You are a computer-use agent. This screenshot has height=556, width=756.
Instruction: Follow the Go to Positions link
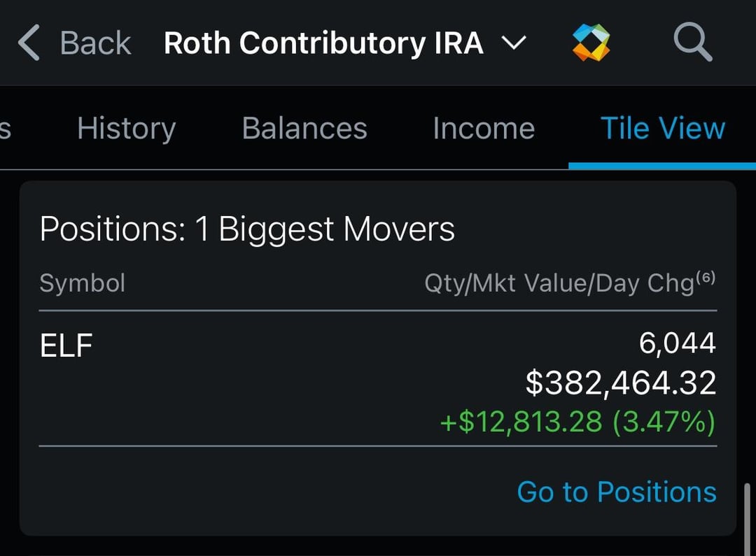[x=617, y=492]
